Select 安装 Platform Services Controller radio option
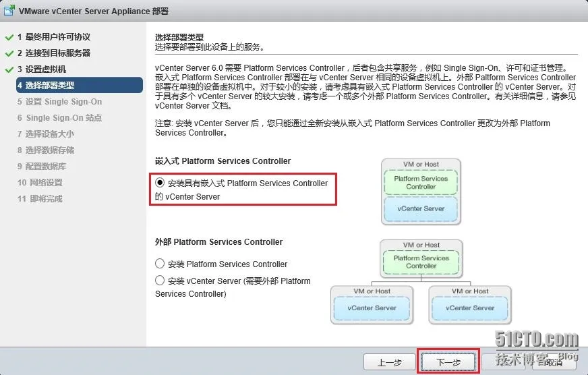588x375 pixels. pyautogui.click(x=160, y=264)
